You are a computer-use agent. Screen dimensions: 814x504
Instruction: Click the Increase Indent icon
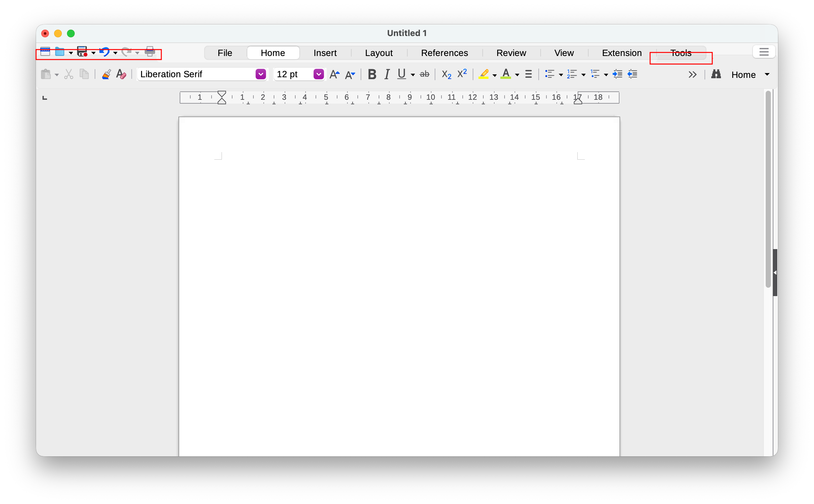pos(617,74)
